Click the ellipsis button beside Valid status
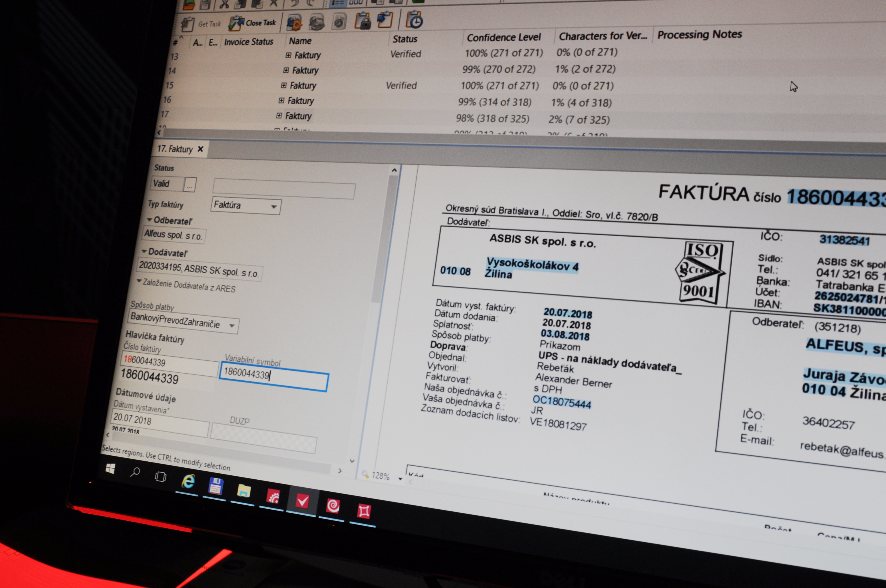Viewport: 886px width, 588px height. click(190, 185)
